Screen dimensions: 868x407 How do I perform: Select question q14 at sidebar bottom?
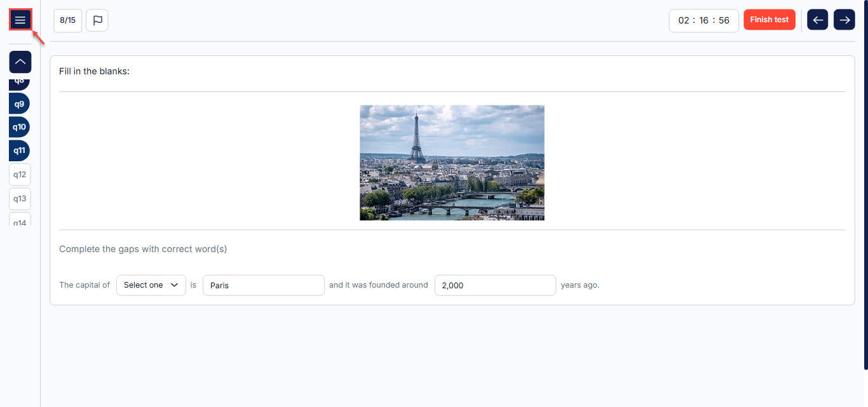pos(20,221)
